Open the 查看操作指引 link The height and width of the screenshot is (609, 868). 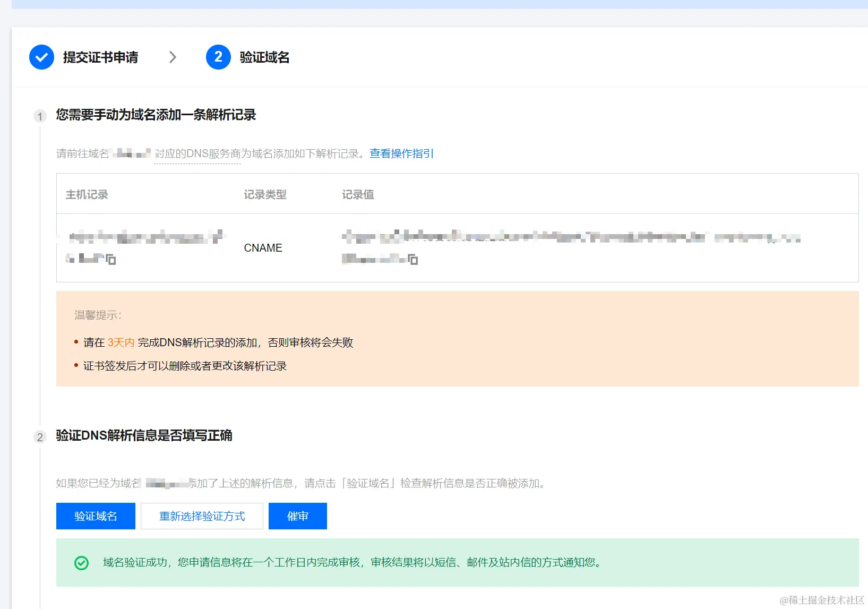point(401,153)
